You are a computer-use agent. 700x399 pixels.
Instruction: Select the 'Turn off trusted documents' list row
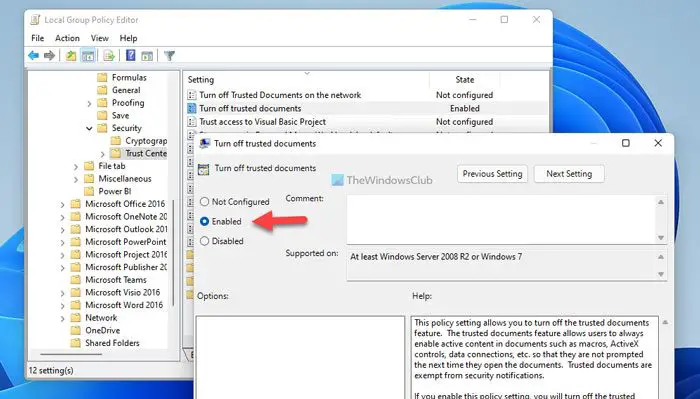[366, 108]
